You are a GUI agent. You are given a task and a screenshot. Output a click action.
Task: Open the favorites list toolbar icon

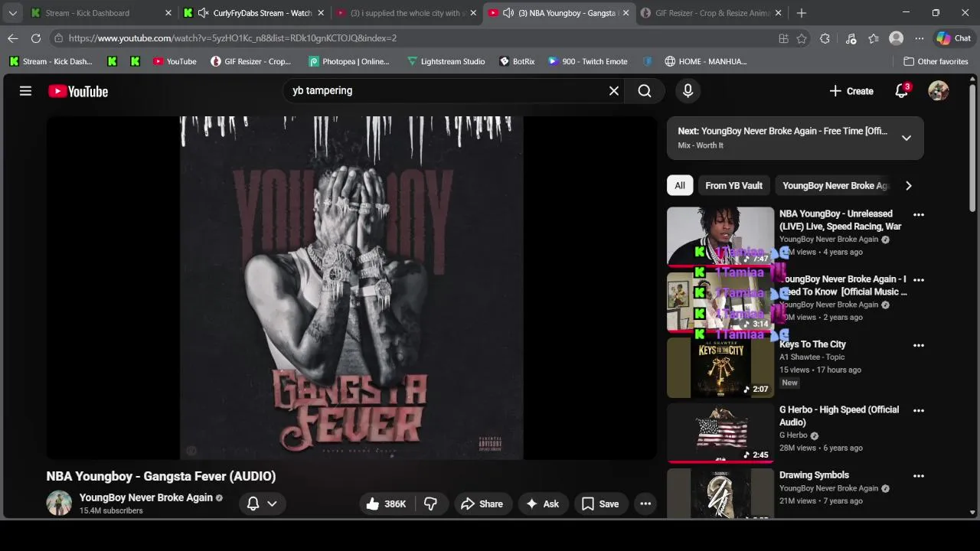pyautogui.click(x=874, y=38)
